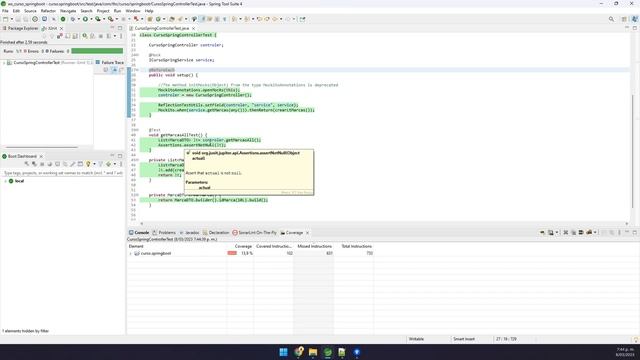
Task: Switch to the Problems tab
Action: pos(164,232)
